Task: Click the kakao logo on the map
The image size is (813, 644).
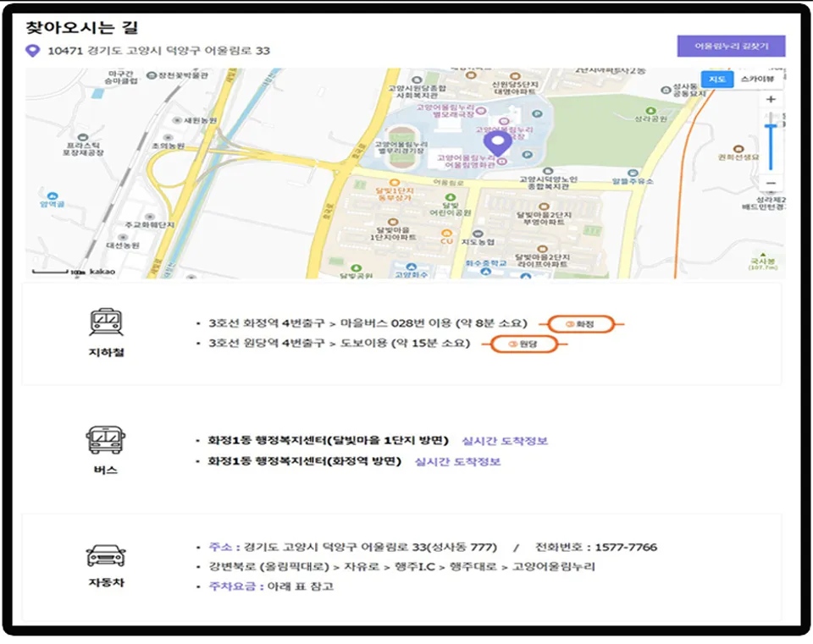Action: pyautogui.click(x=102, y=272)
